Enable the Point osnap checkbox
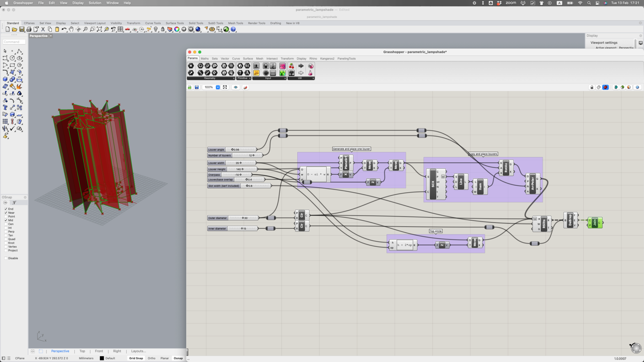The height and width of the screenshot is (362, 644). click(x=6, y=216)
